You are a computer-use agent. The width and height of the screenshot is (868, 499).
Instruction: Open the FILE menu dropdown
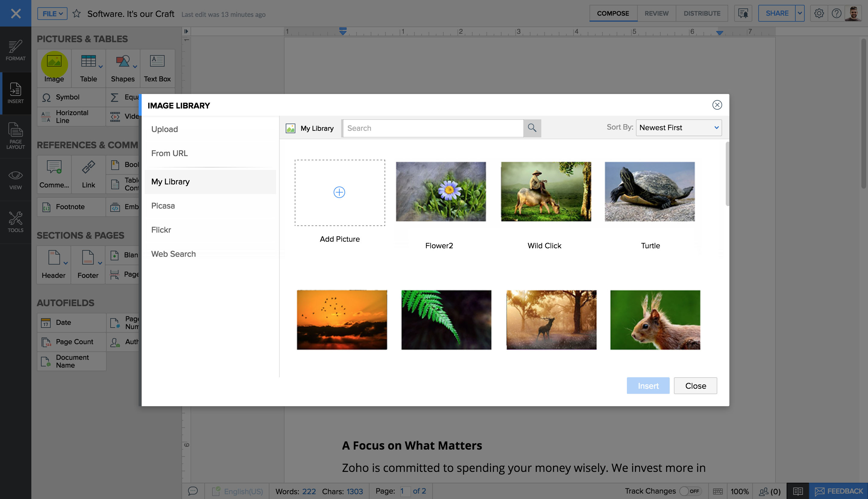[52, 14]
